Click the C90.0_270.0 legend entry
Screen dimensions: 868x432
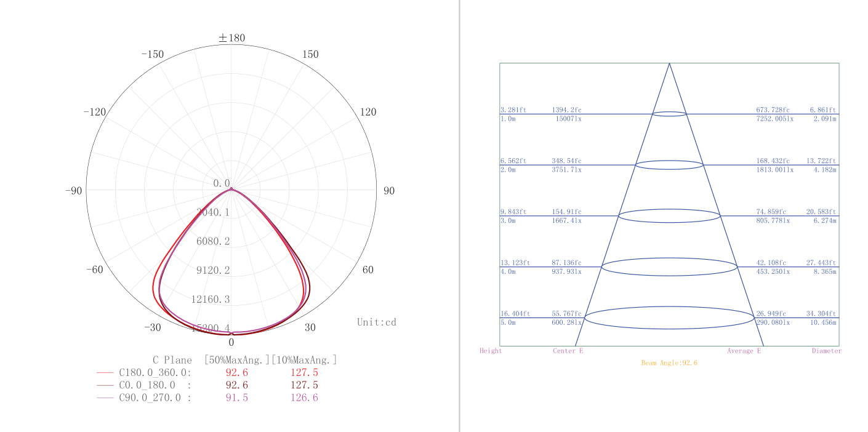tap(155, 398)
